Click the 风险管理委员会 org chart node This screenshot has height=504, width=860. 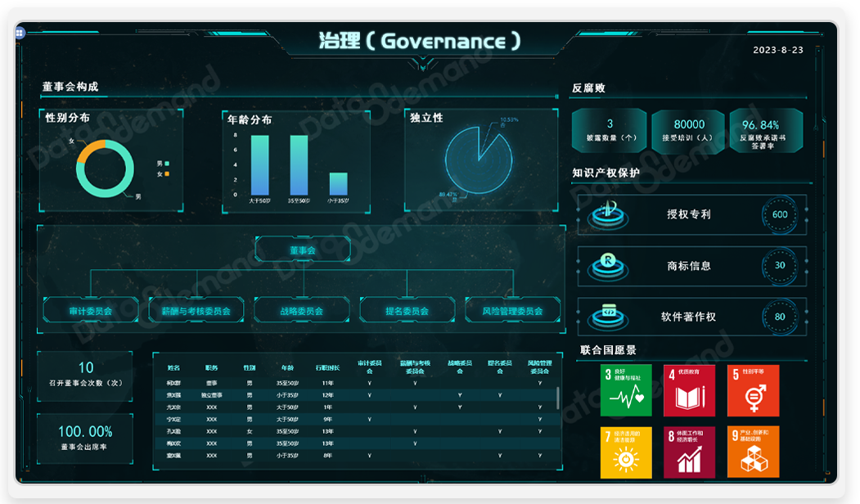512,311
